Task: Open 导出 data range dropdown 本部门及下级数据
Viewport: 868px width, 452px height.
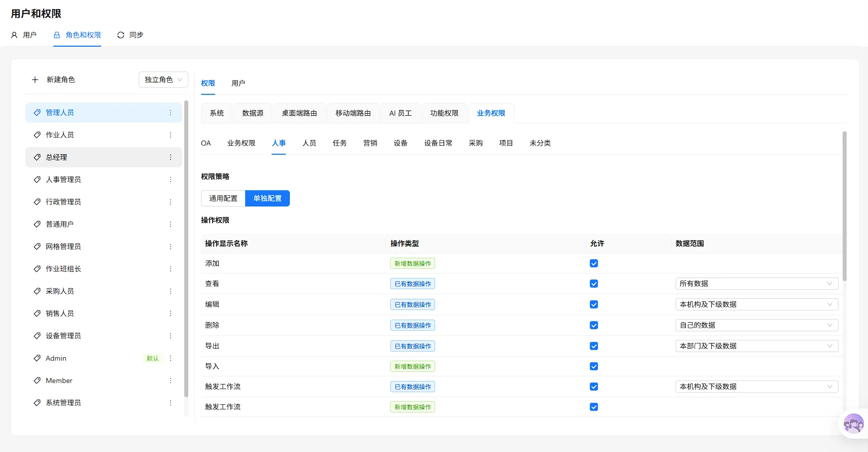Action: point(757,346)
